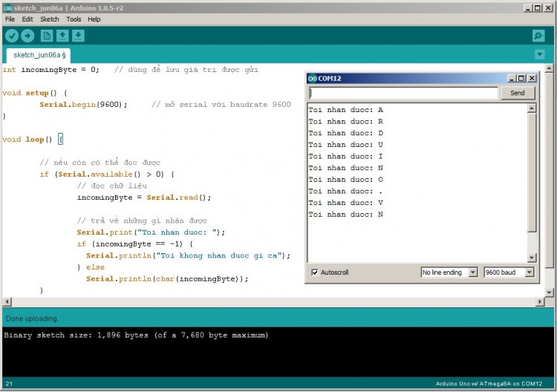Click editor horizontal scroll left arrow
Image resolution: width=557 pixels, height=392 pixels.
coord(7,302)
